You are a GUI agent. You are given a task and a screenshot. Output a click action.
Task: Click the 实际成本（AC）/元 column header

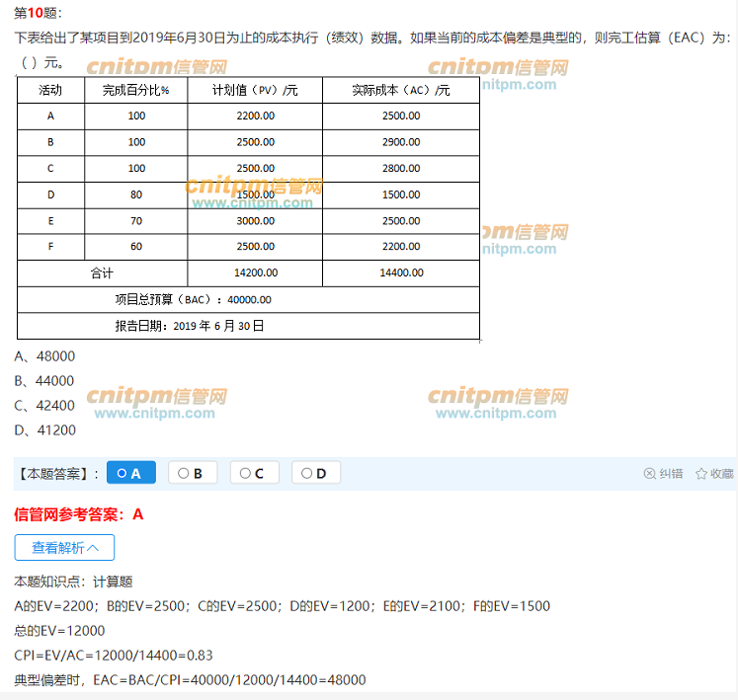400,91
